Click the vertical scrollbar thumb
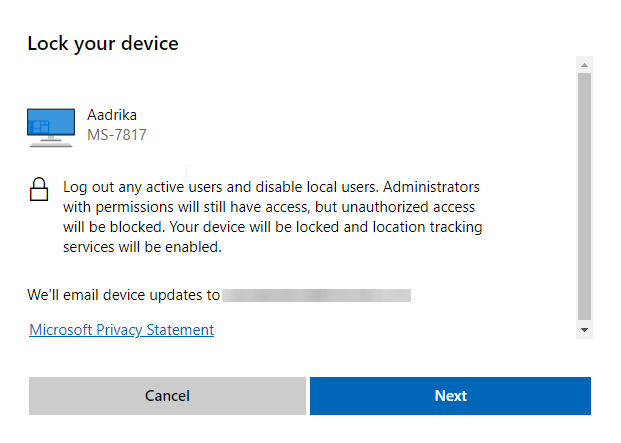The width and height of the screenshot is (621, 443). click(x=584, y=196)
